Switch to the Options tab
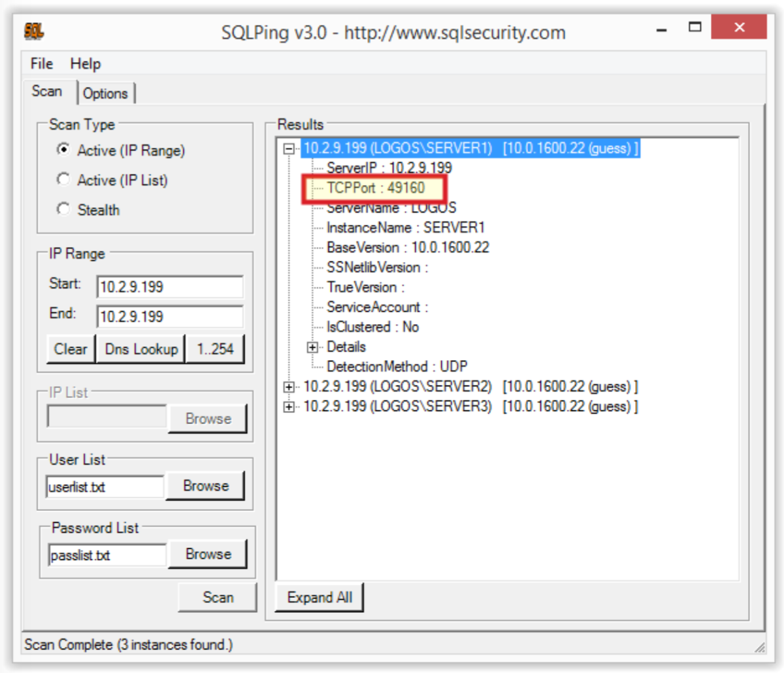Image resolution: width=784 pixels, height=673 pixels. 106,93
